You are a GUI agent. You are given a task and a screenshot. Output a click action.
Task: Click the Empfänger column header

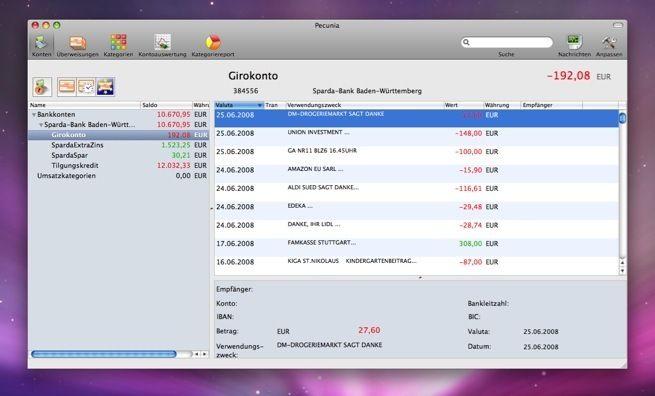point(551,105)
